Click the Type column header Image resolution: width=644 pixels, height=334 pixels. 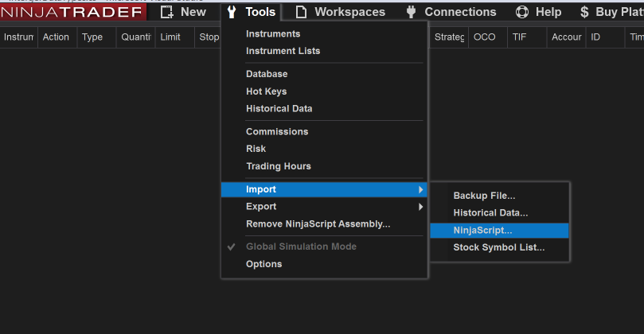point(96,37)
